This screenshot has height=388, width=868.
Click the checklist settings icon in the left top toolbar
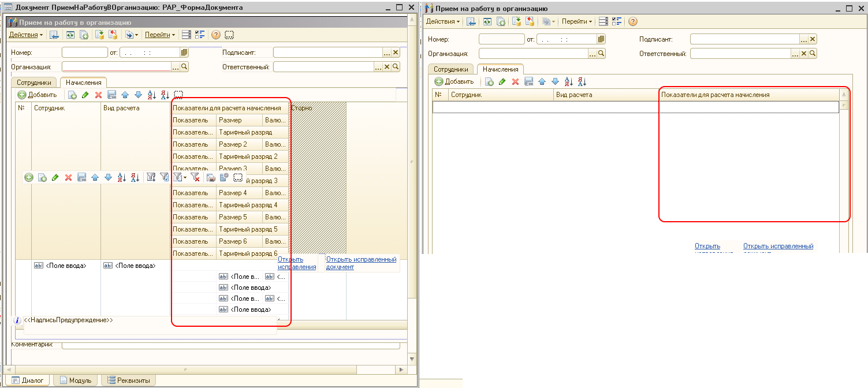click(x=200, y=35)
